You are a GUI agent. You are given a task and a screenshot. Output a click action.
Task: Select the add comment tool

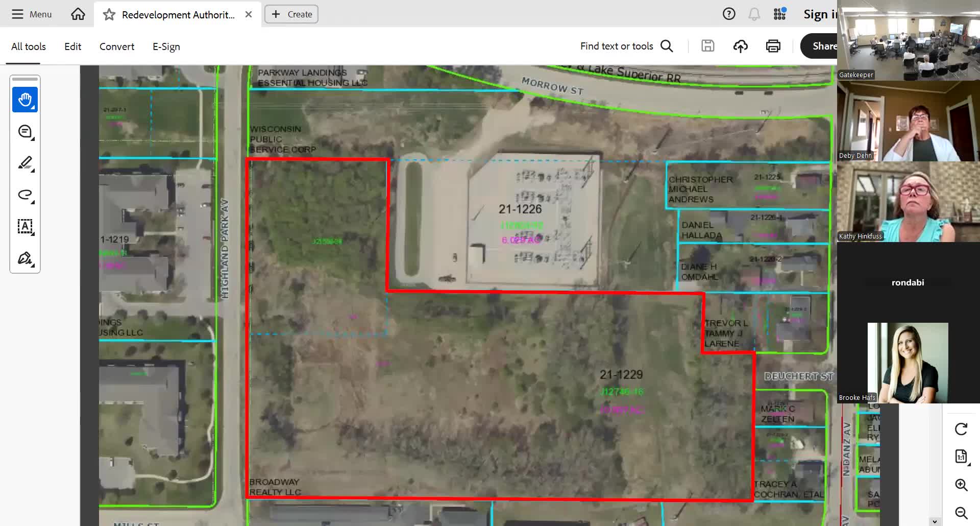25,132
